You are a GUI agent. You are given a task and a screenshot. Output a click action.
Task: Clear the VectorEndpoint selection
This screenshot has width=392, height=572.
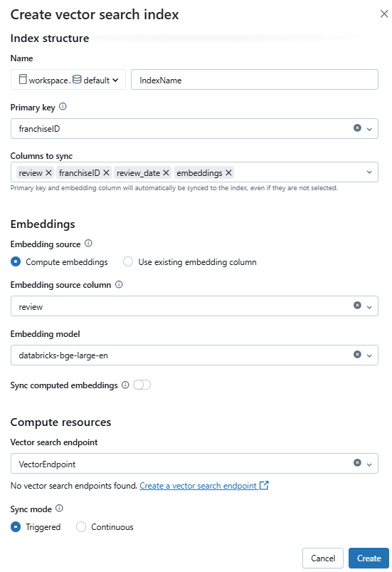[x=357, y=463]
